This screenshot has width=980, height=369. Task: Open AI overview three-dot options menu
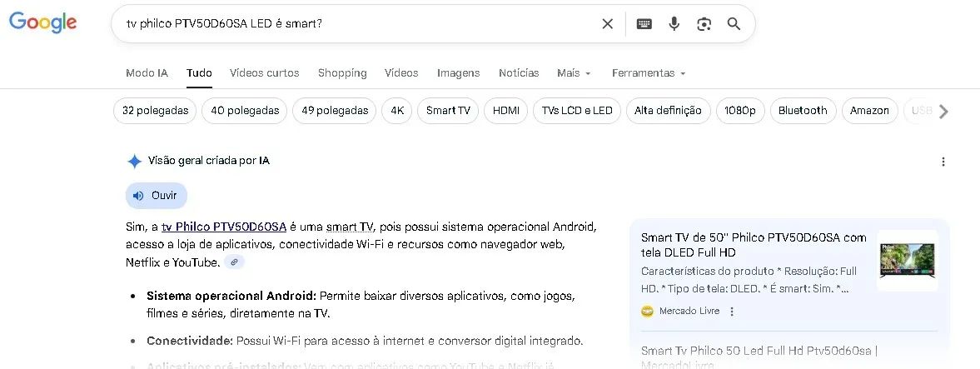[x=943, y=162]
